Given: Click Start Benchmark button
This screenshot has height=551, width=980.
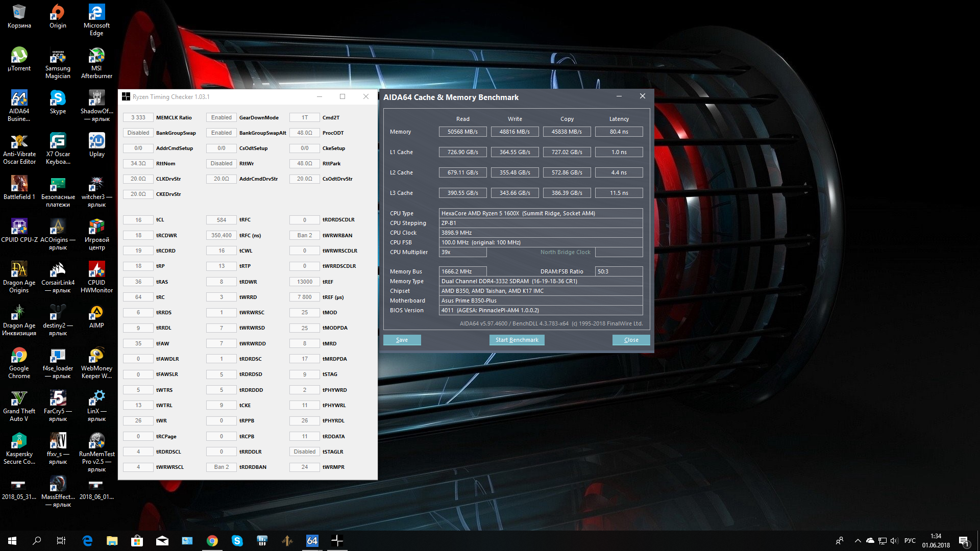Looking at the screenshot, I should [x=517, y=340].
